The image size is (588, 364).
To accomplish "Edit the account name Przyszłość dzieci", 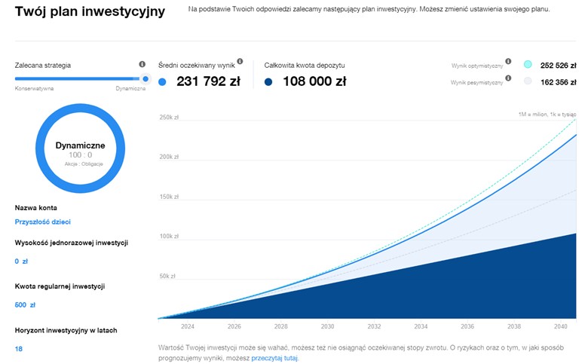I will (x=43, y=222).
